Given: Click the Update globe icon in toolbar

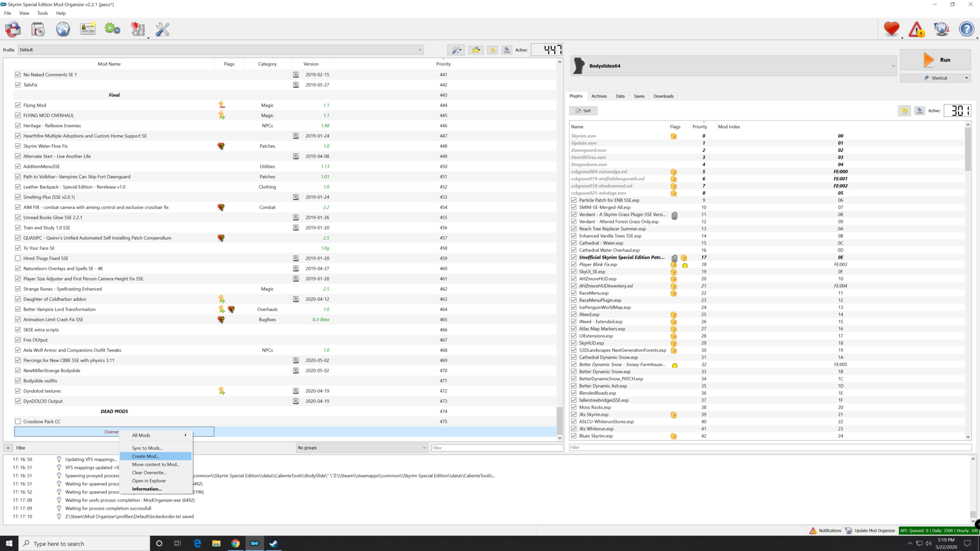Looking at the screenshot, I should pos(941,30).
